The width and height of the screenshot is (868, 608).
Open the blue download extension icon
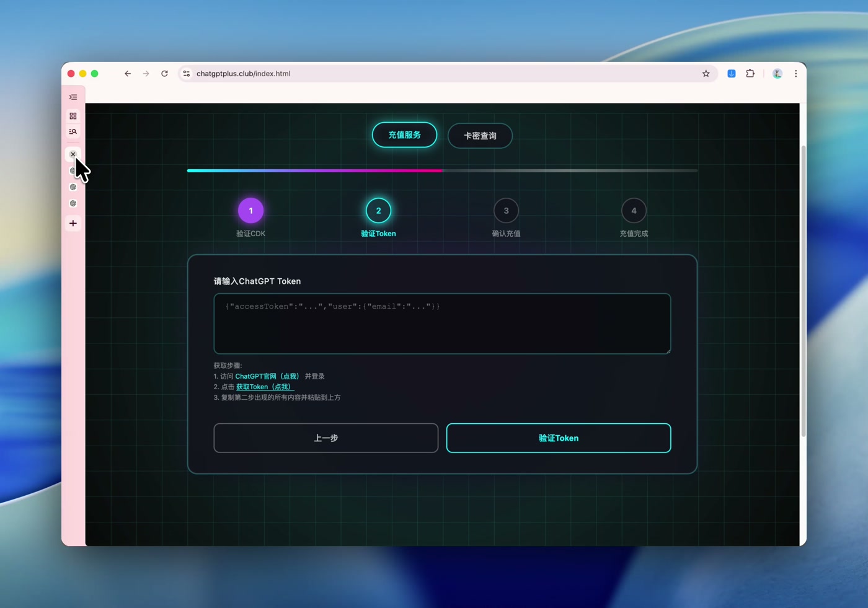pos(732,74)
